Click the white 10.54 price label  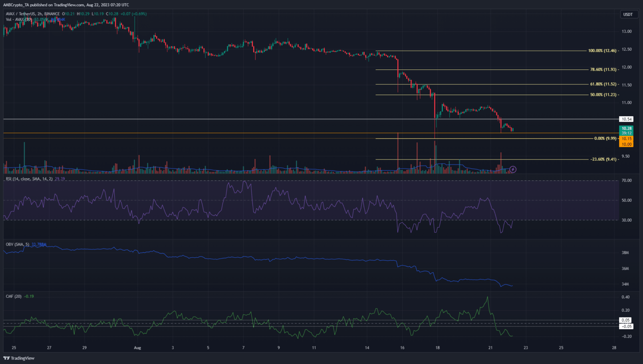coord(626,119)
